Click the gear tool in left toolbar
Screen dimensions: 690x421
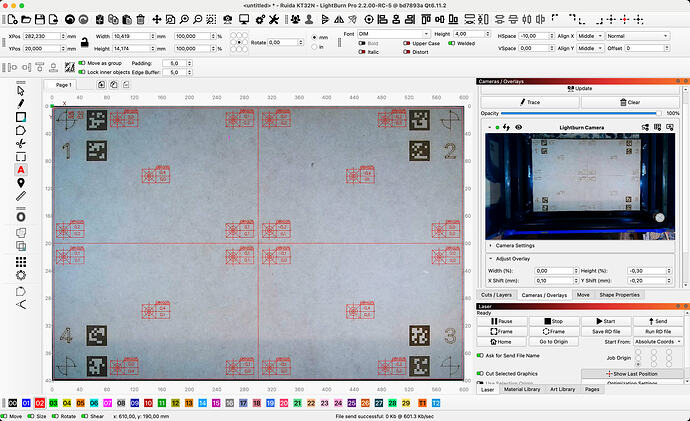[21, 275]
